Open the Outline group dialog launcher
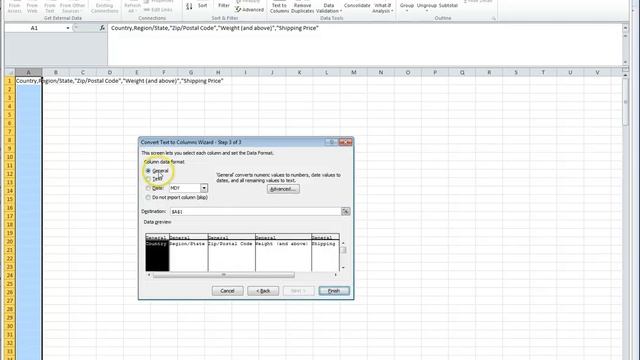This screenshot has height=360, width=640. (493, 18)
